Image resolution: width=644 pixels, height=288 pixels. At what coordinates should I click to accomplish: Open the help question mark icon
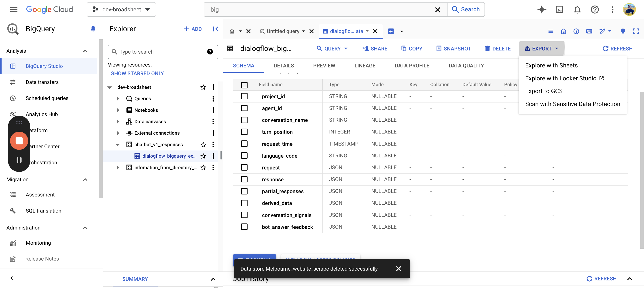[x=595, y=9]
